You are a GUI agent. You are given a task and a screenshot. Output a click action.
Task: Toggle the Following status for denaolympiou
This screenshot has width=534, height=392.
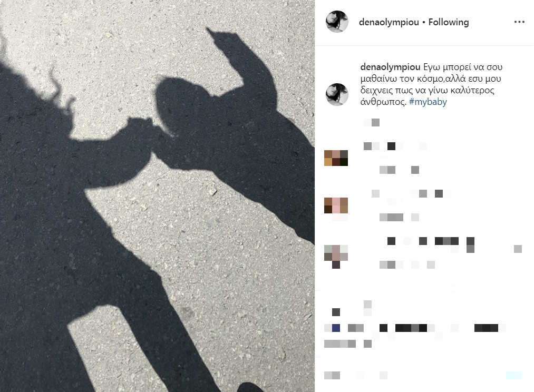(449, 22)
